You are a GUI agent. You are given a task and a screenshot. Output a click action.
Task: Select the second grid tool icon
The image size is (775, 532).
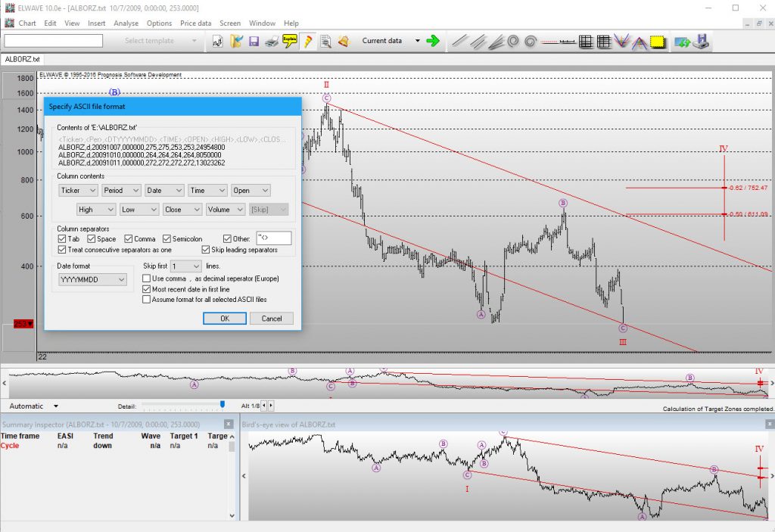pos(603,42)
